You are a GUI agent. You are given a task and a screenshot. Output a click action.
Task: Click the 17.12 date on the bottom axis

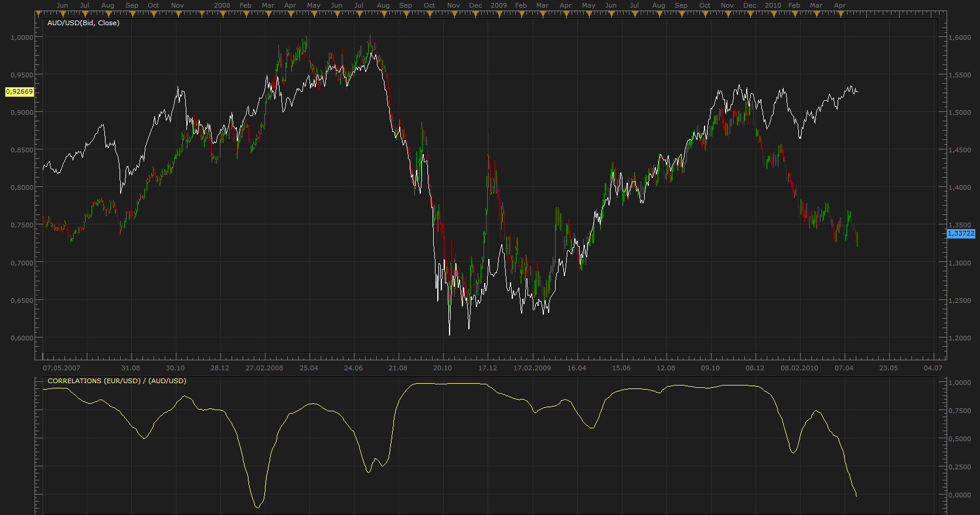coord(488,368)
